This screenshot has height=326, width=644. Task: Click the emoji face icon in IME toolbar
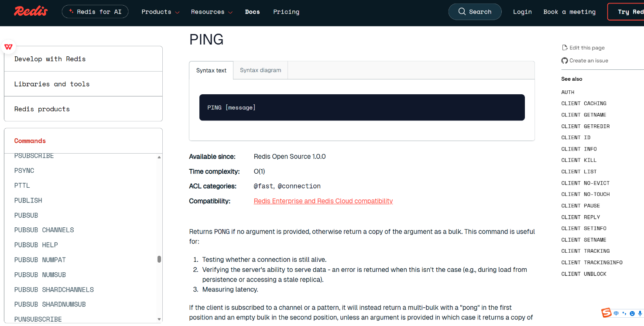632,313
